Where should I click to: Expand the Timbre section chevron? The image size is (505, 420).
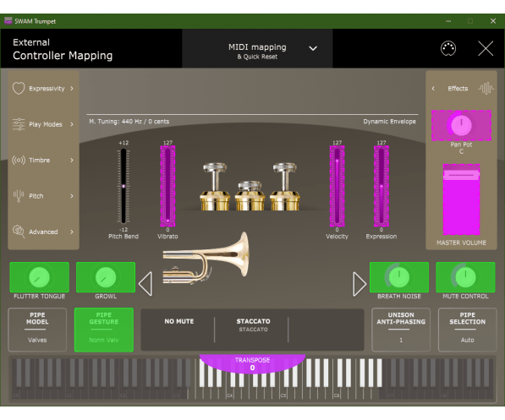pyautogui.click(x=72, y=160)
